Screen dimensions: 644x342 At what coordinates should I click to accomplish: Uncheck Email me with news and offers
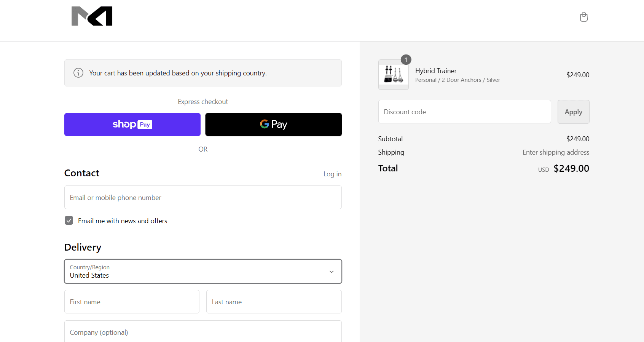(69, 221)
